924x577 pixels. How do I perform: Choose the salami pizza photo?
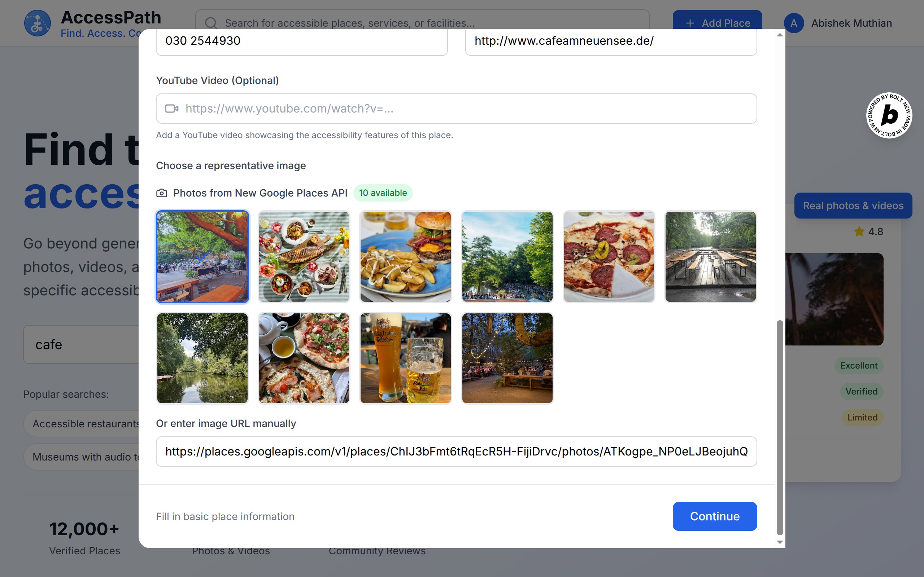click(x=609, y=256)
